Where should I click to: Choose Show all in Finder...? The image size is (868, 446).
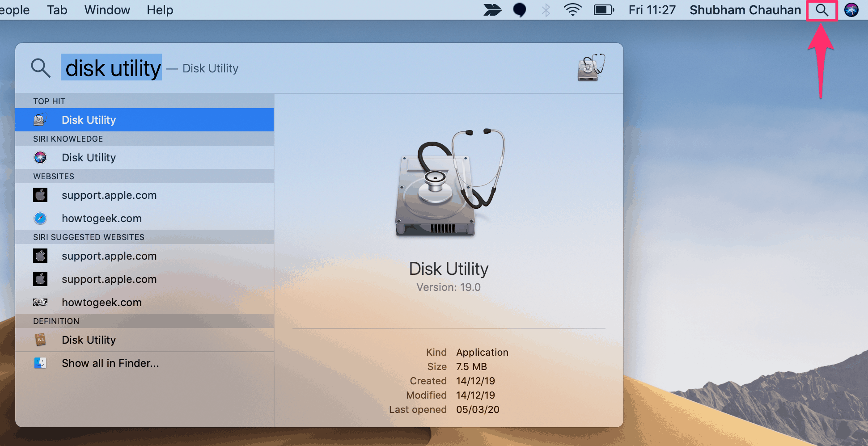[x=144, y=363]
